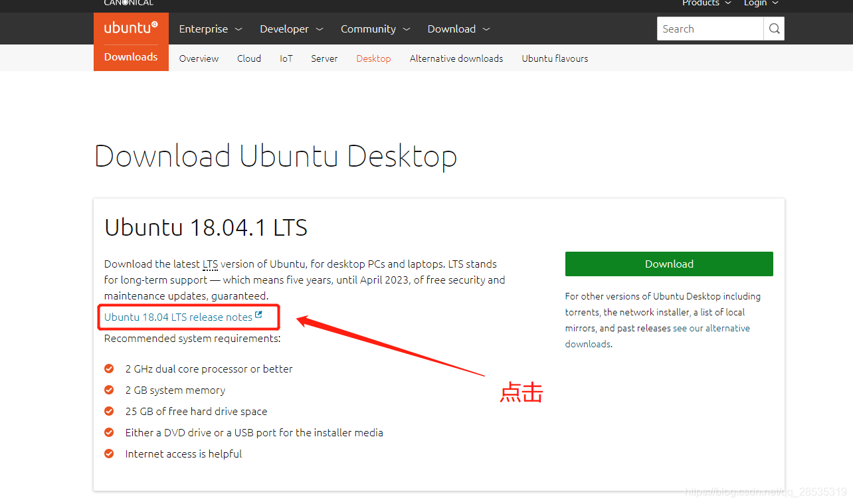Click the green Download button
Screen dimensions: 853x504
tap(669, 264)
